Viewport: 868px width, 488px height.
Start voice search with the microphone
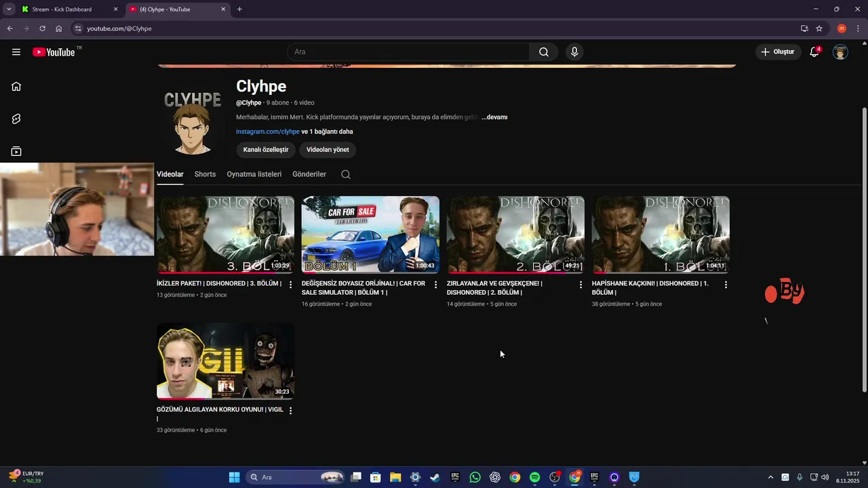(574, 52)
